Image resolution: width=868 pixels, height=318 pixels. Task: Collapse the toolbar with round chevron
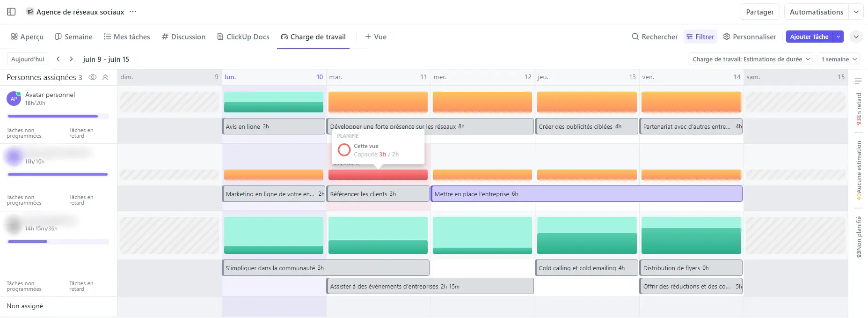[x=856, y=37]
